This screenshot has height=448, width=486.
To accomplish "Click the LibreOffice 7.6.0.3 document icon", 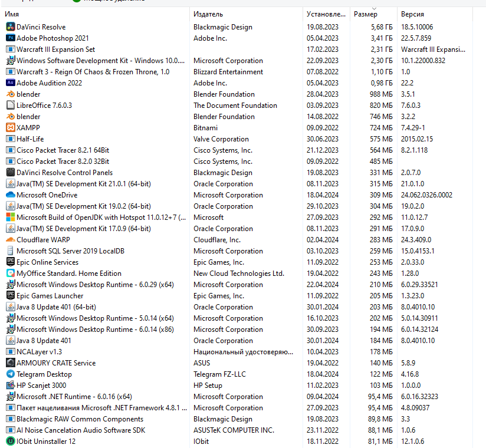I will tap(11, 106).
